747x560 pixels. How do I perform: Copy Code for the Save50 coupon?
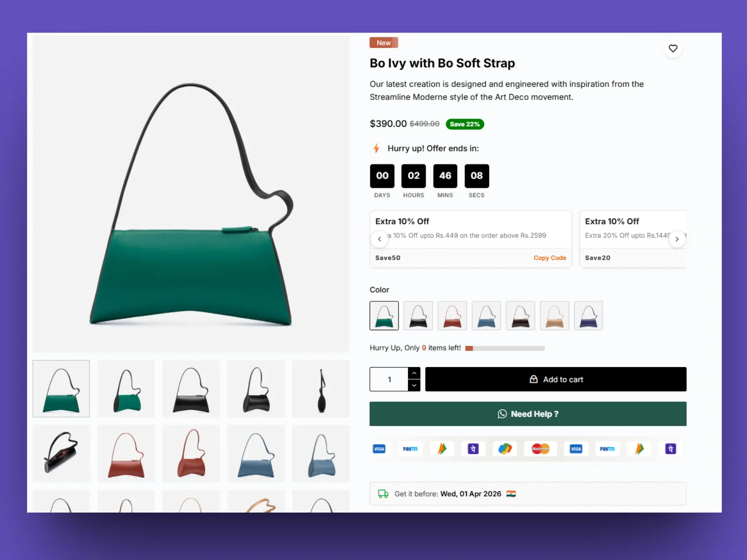coord(550,258)
